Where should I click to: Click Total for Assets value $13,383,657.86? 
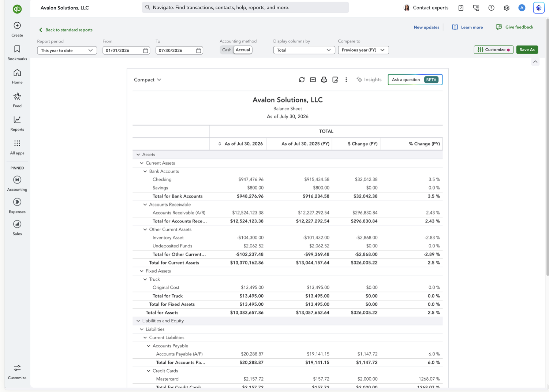(x=247, y=313)
